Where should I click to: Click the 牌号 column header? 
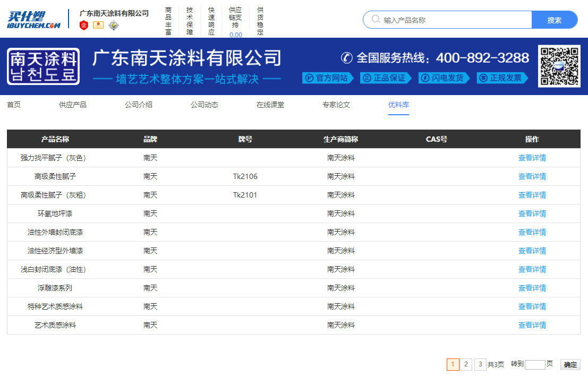tap(245, 140)
